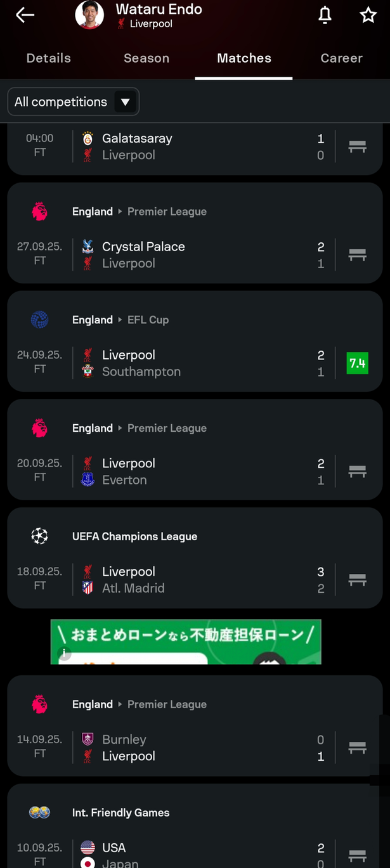Tap bench icon on Crystal Palace match
The image size is (390, 868).
pyautogui.click(x=357, y=255)
